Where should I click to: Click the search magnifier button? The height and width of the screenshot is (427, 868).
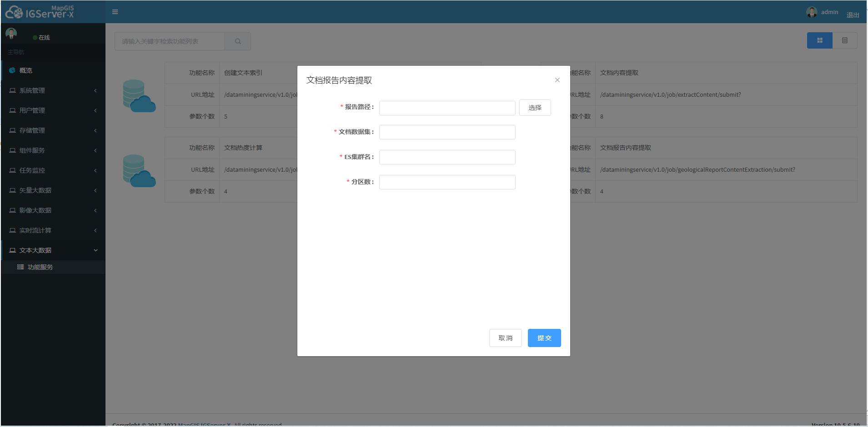coord(238,41)
